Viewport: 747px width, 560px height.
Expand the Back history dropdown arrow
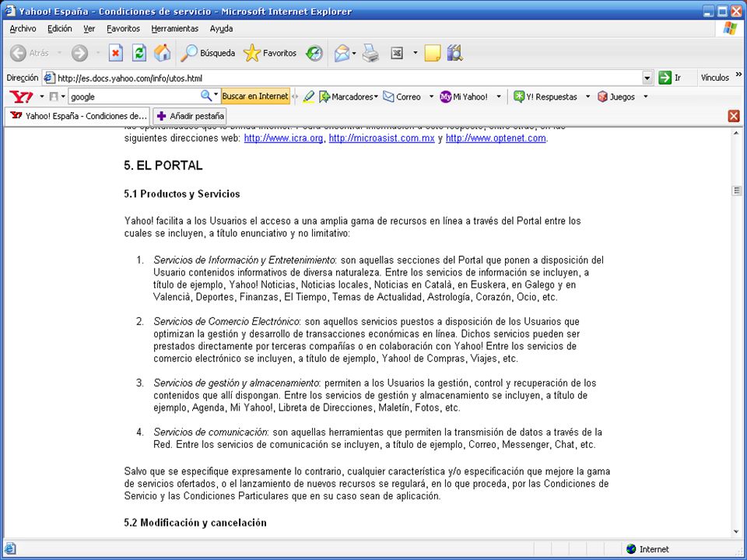pos(60,53)
